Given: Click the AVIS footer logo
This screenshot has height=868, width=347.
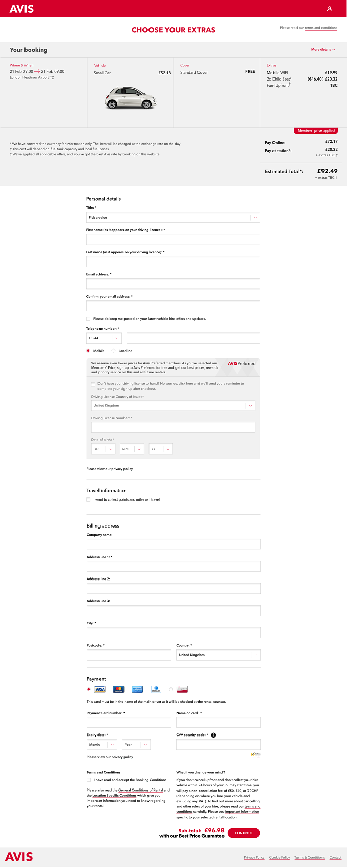Looking at the screenshot, I should point(19,857).
